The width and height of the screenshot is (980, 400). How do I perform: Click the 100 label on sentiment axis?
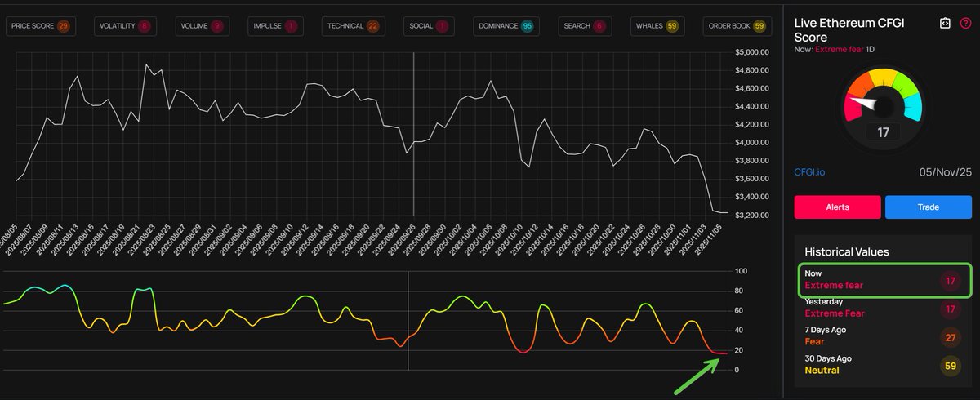(742, 271)
